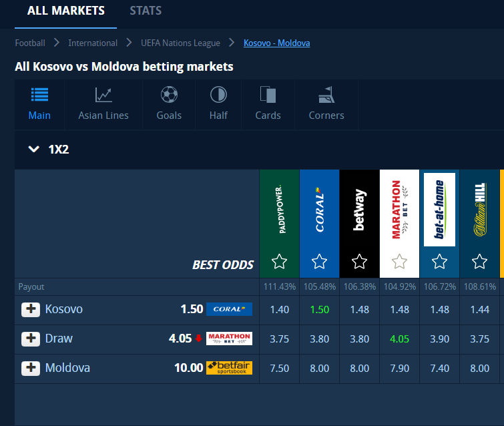Viewport: 504px width, 426px height.
Task: Go to UEFA Nations League breadcrumb
Action: (x=180, y=43)
